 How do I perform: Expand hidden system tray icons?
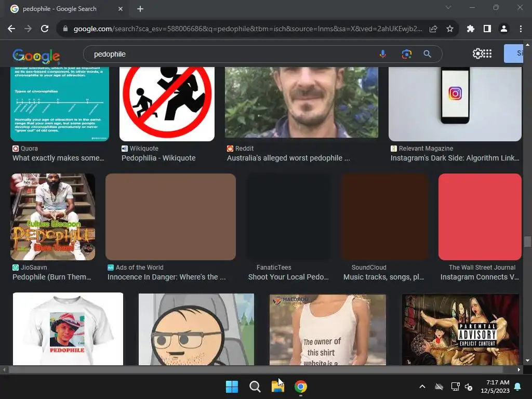[422, 387]
